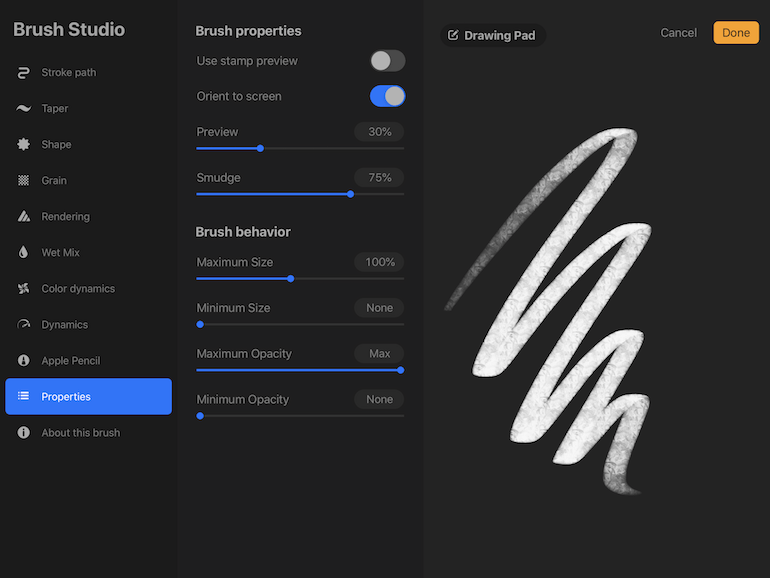Select the Dynamics section

click(88, 324)
